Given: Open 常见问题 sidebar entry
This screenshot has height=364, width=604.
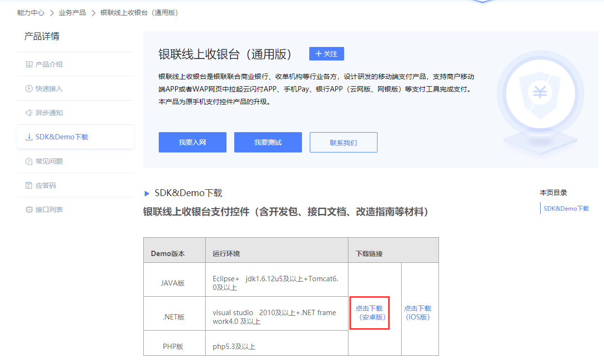Looking at the screenshot, I should coord(75,161).
